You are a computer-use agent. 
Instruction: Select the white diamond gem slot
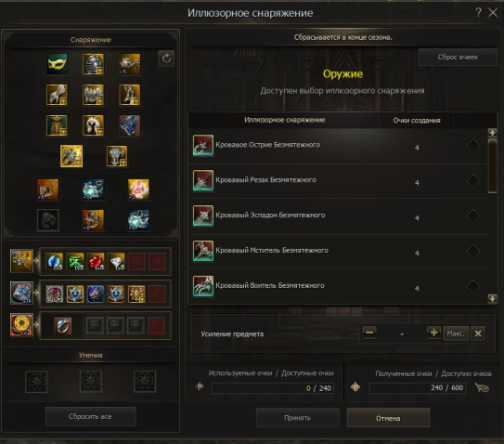pyautogui.click(x=116, y=261)
